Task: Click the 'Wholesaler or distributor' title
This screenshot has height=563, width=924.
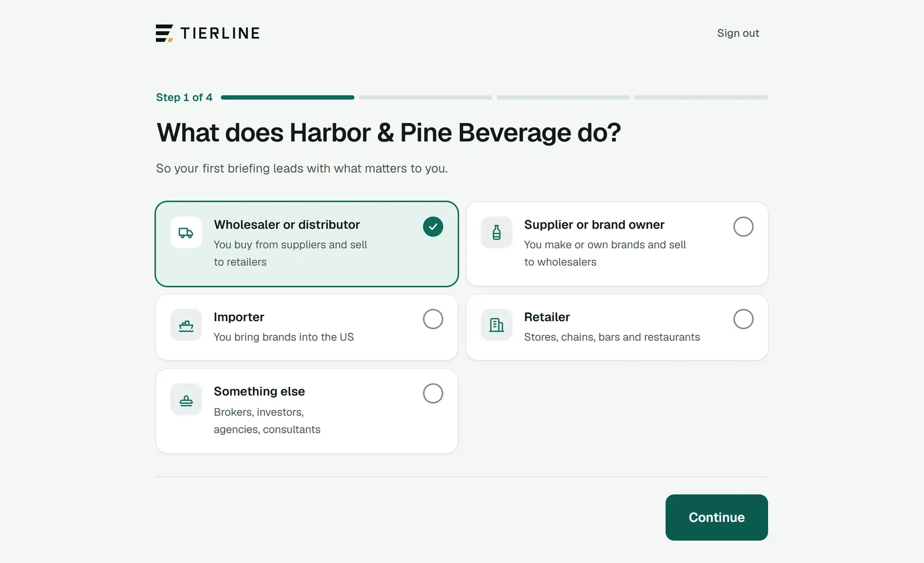Action: coord(287,225)
